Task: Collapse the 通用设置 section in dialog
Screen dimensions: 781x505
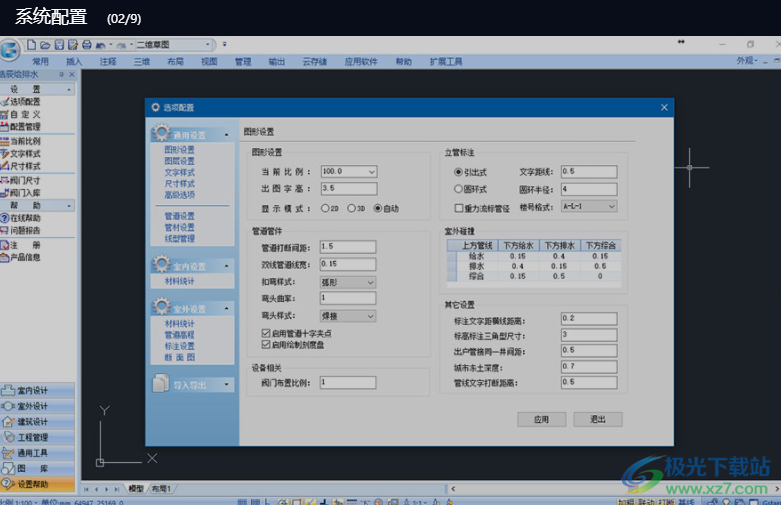Action: [227, 135]
